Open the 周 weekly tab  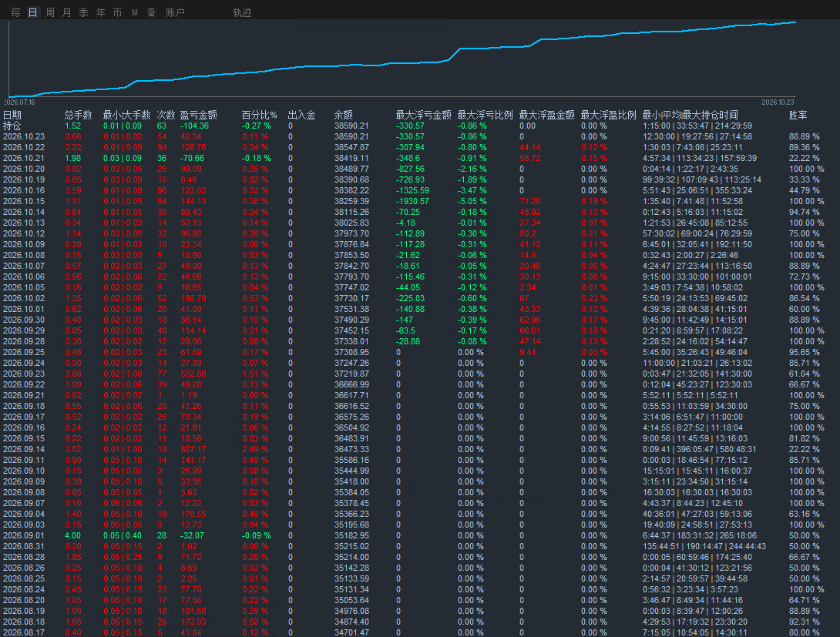click(x=50, y=12)
